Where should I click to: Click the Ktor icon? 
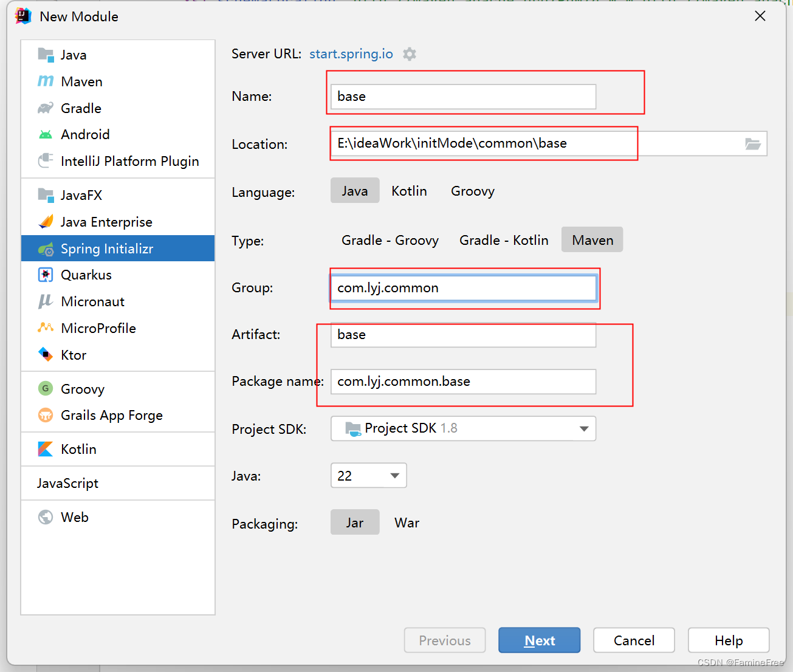(46, 354)
